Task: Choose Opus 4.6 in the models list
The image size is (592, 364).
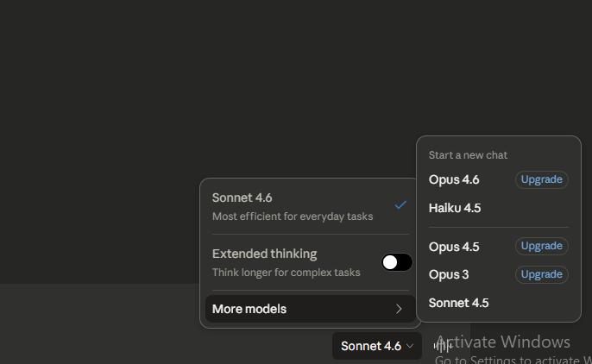Action: click(454, 179)
